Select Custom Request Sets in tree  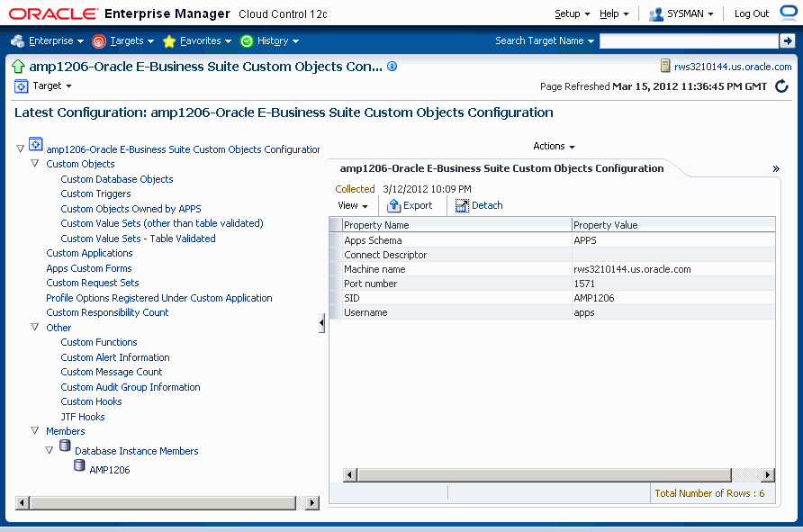click(x=92, y=283)
